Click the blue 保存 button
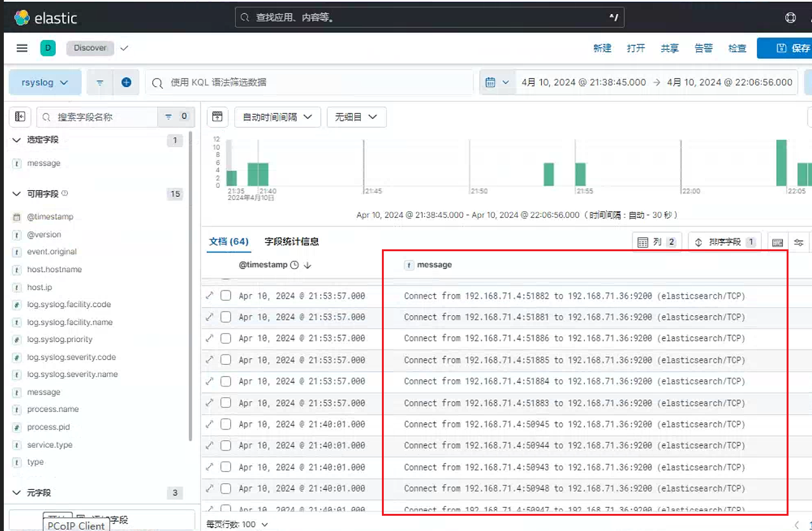 coord(785,48)
